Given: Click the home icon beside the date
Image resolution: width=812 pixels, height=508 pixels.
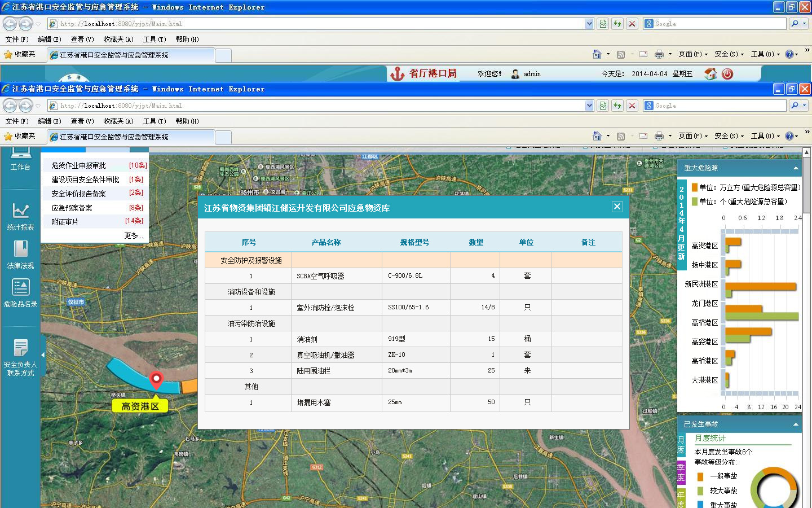Looking at the screenshot, I should [710, 74].
